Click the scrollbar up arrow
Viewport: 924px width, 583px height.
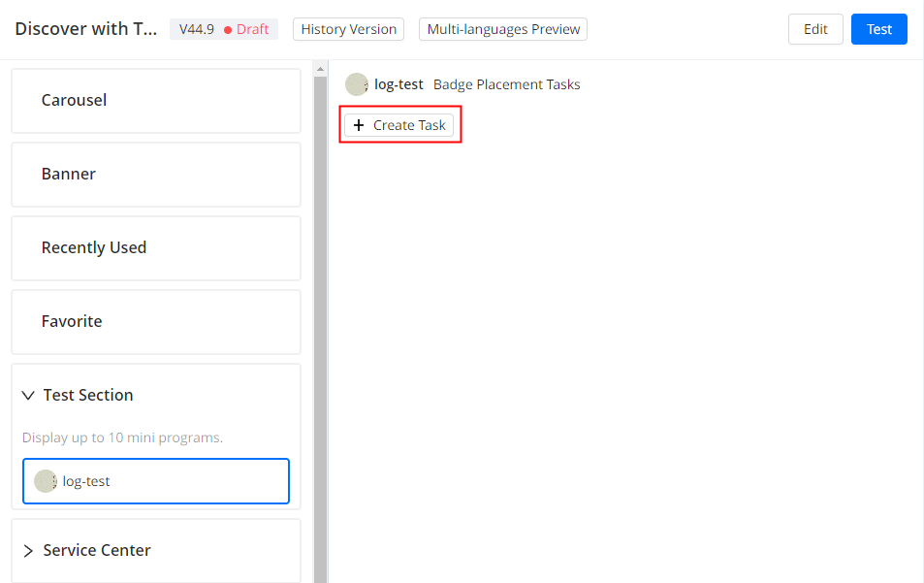tap(320, 70)
